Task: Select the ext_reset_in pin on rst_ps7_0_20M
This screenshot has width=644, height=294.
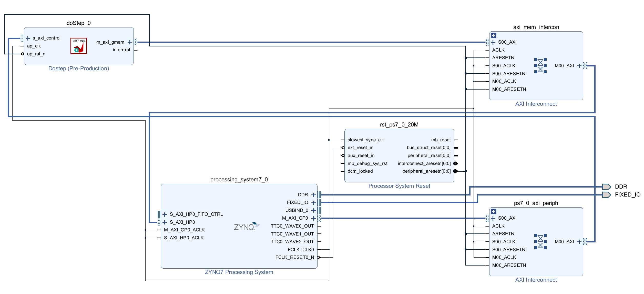Action: (x=343, y=148)
